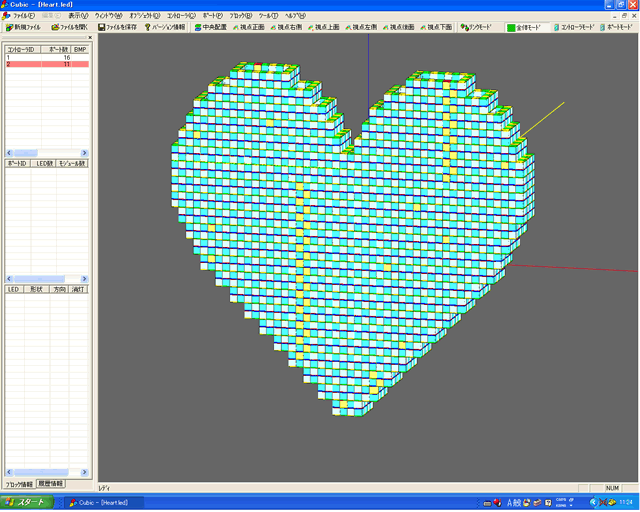Screen dimensions: 640x512
Task: Open the 表示 view menu
Action: tap(78, 16)
